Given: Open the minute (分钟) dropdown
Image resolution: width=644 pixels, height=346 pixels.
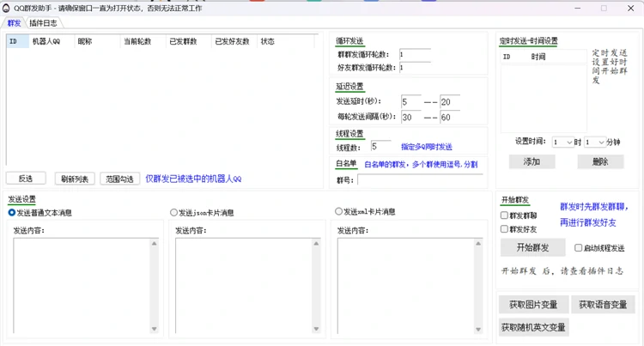Looking at the screenshot, I should [x=595, y=142].
